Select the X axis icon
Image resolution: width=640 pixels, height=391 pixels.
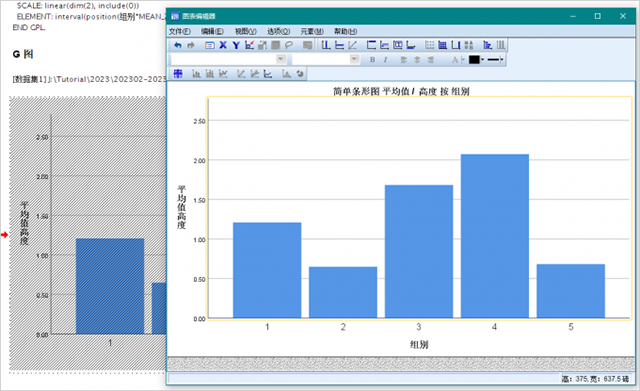click(223, 45)
